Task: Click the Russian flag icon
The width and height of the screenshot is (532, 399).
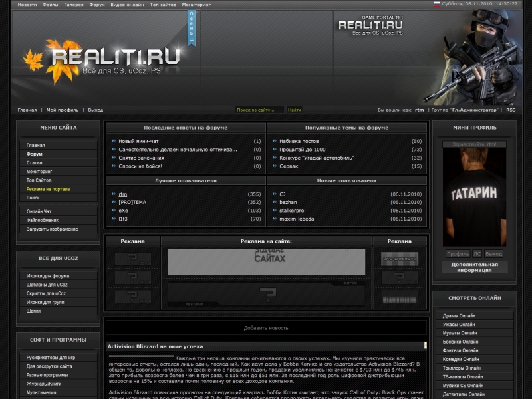Action: pyautogui.click(x=437, y=5)
